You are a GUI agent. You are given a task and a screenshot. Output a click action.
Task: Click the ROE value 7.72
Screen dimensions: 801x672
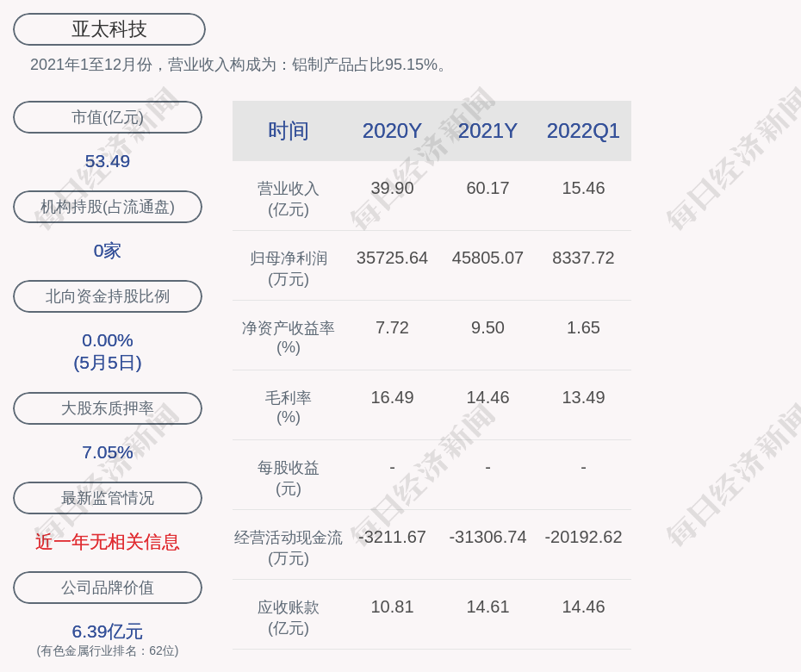pyautogui.click(x=393, y=327)
